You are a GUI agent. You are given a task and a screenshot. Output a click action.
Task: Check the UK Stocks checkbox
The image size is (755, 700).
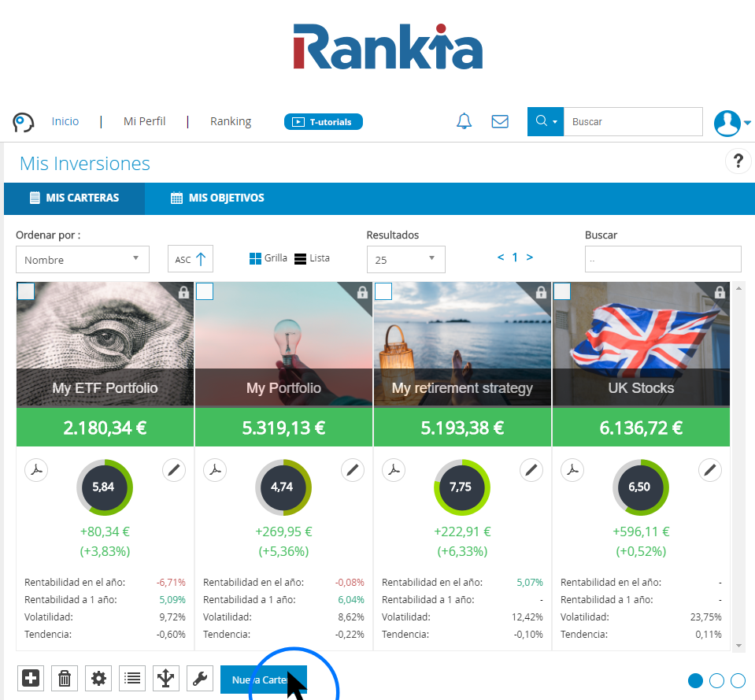click(562, 291)
